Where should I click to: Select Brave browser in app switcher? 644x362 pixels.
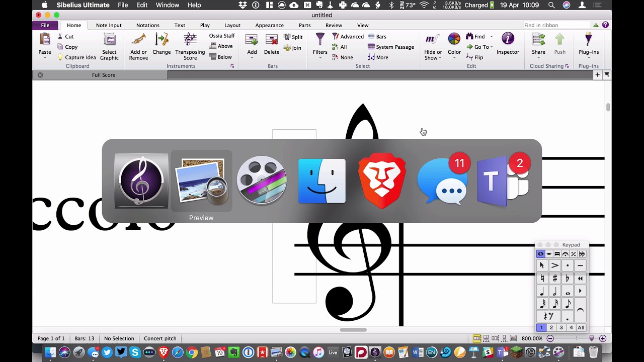(382, 182)
